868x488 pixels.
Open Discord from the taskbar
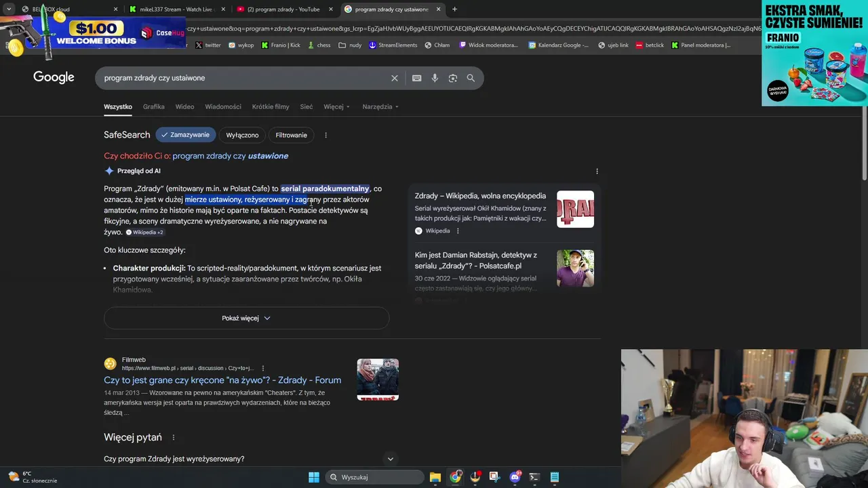(515, 477)
